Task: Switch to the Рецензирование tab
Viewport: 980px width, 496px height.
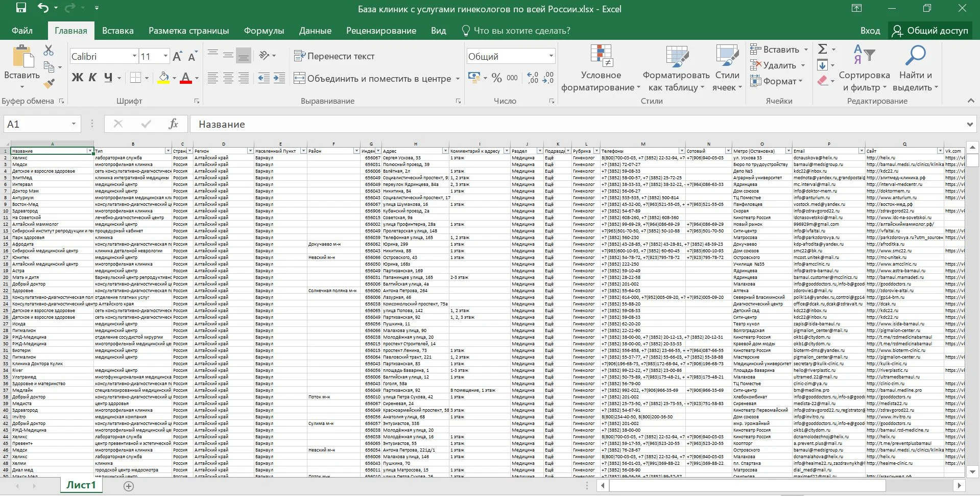Action: coord(381,31)
